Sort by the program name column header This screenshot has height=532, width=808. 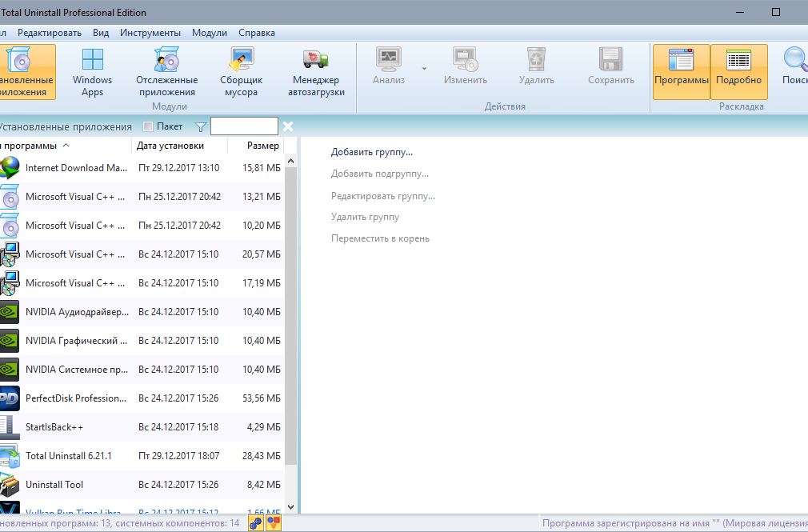pos(66,146)
